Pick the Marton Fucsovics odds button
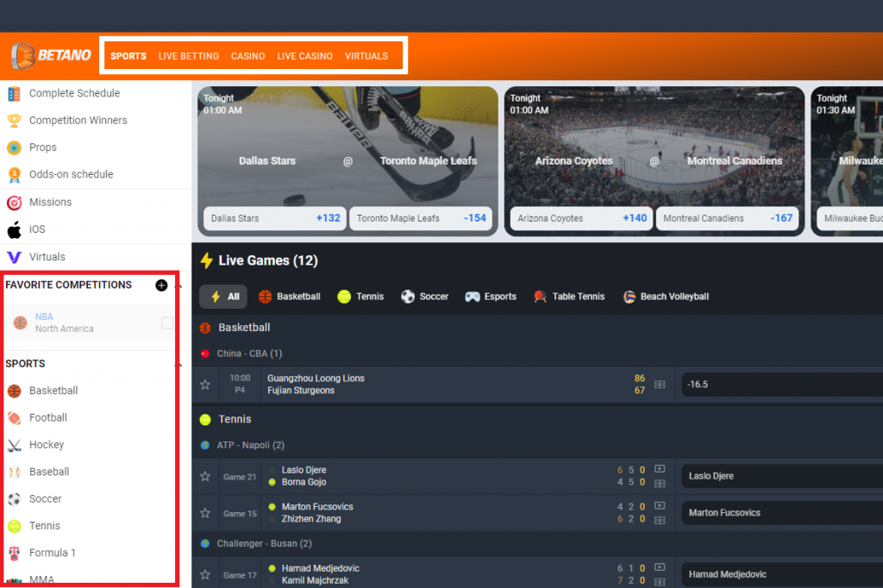This screenshot has height=588, width=883. tap(782, 513)
